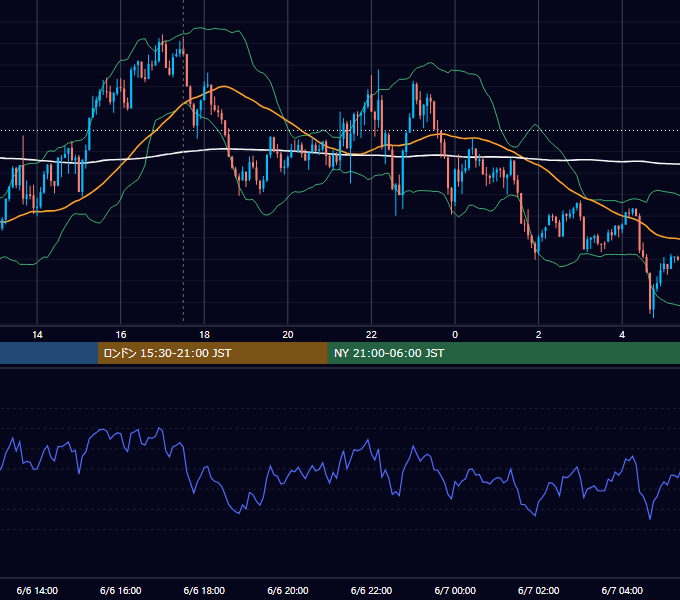
Task: Click the 20 hour axis label
Action: tap(288, 335)
